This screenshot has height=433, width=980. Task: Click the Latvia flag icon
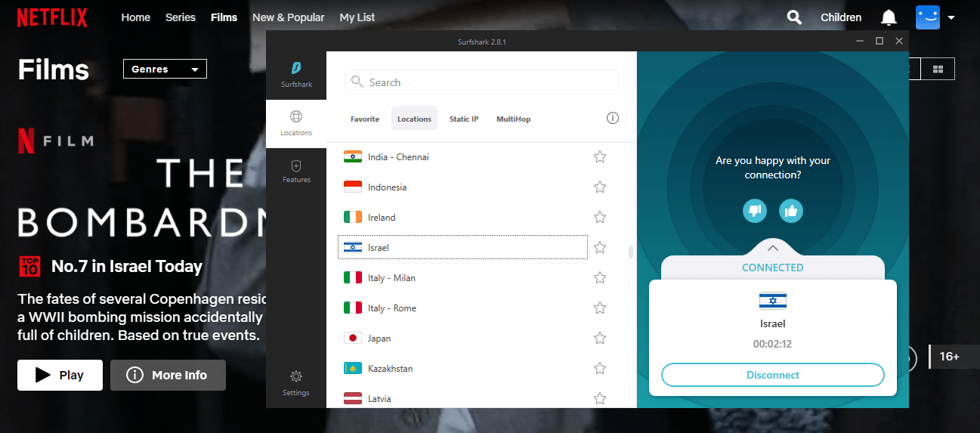pyautogui.click(x=353, y=398)
